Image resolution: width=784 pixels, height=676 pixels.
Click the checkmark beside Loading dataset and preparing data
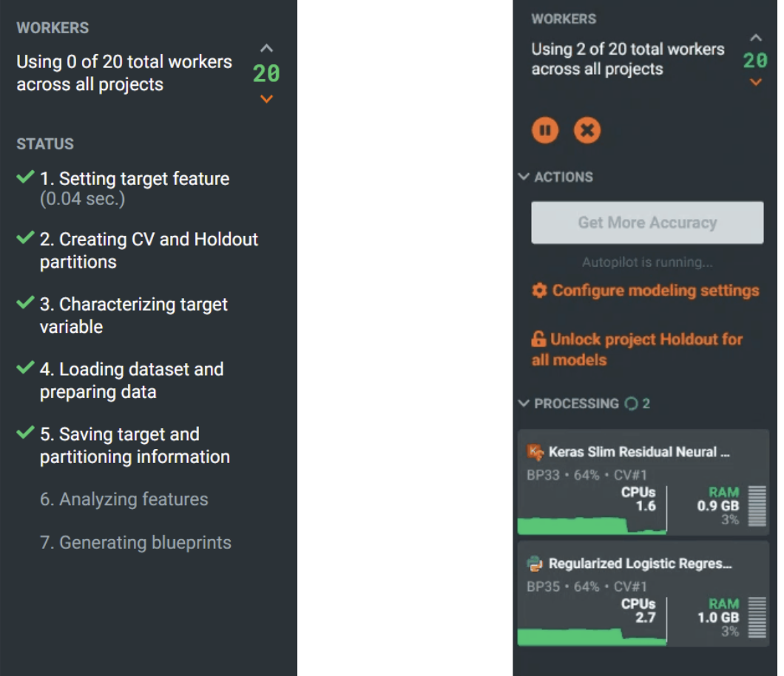coord(26,368)
